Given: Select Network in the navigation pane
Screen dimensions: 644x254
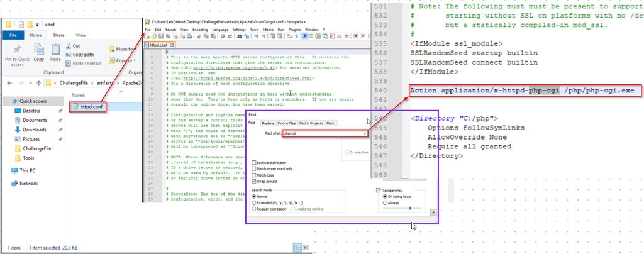Looking at the screenshot, I should click(x=25, y=184).
